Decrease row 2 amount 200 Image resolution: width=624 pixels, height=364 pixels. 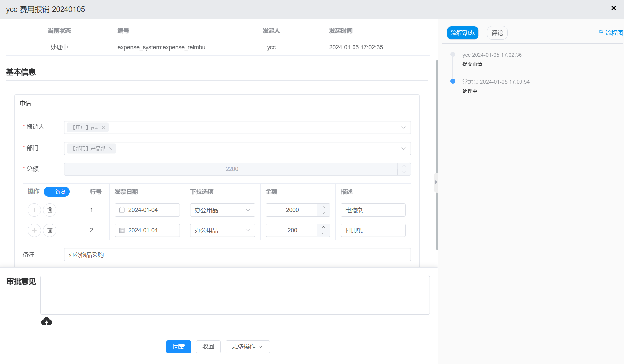click(x=323, y=234)
